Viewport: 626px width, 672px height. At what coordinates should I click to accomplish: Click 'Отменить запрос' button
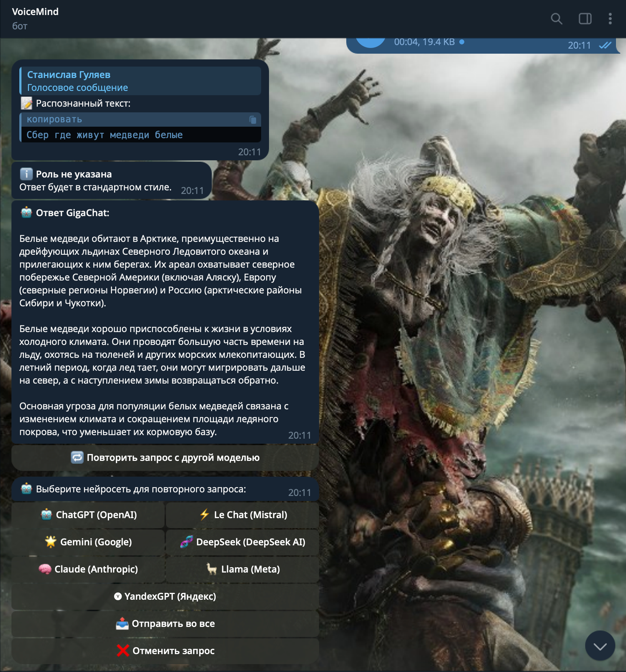pos(165,651)
